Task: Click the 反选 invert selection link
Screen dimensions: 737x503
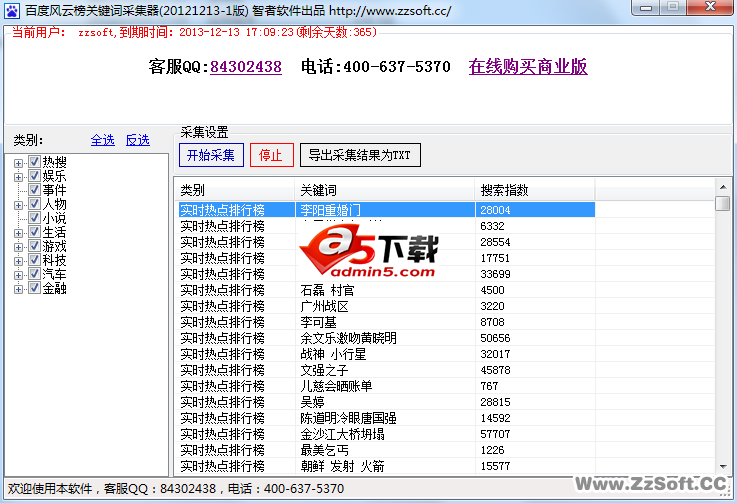Action: pos(138,140)
